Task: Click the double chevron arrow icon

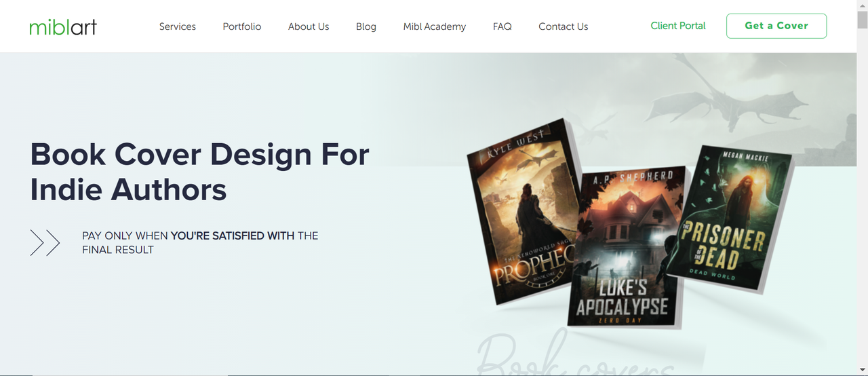Action: [x=45, y=242]
